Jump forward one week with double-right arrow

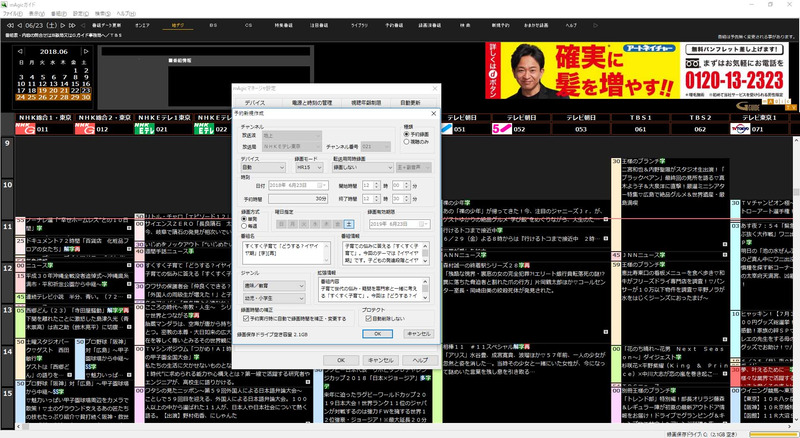click(x=72, y=25)
